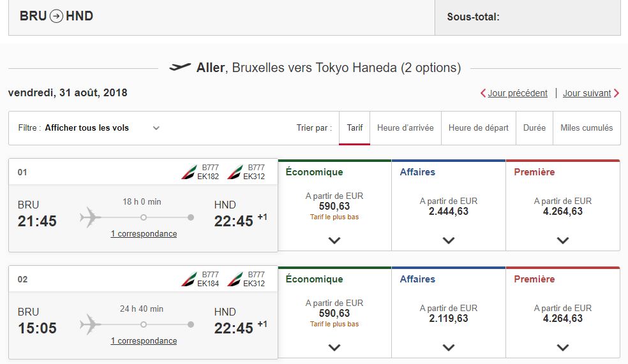Click the airplane icon in flight 02 timeline
The image size is (628, 364).
tap(90, 324)
